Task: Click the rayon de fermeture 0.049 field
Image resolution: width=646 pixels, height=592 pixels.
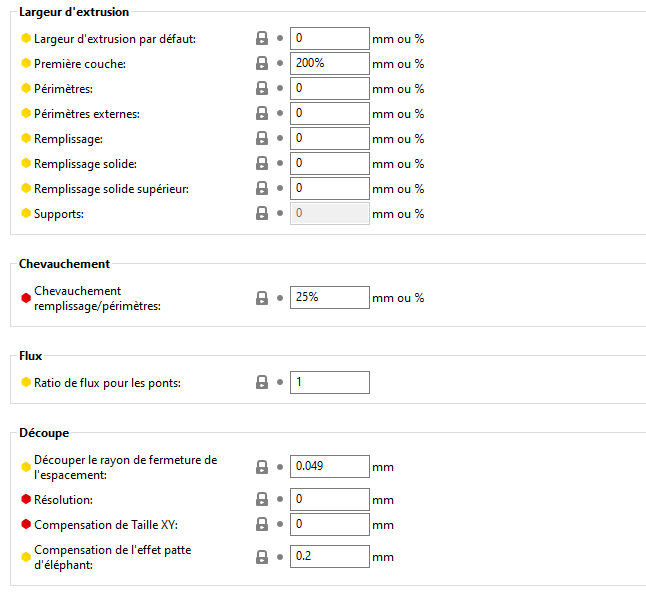Action: (329, 466)
